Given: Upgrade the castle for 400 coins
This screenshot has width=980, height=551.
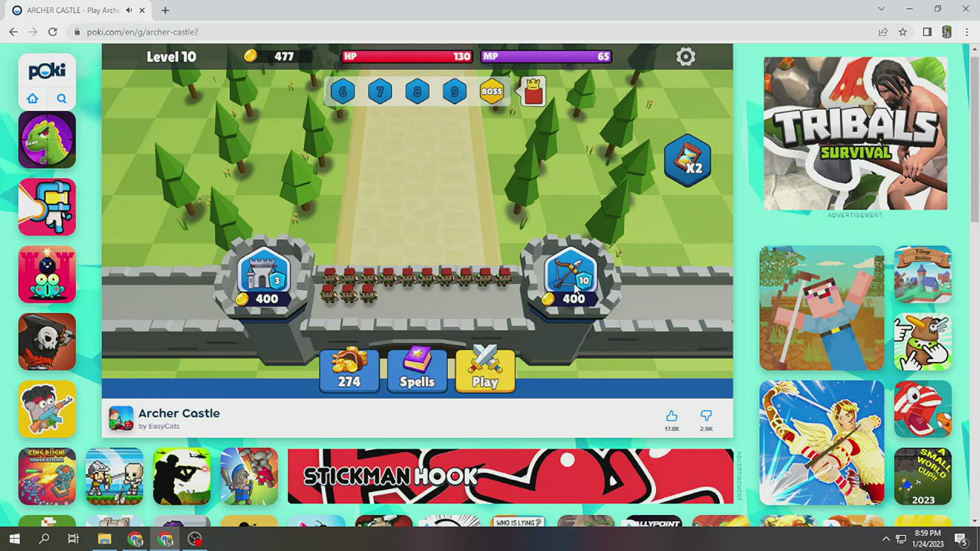Looking at the screenshot, I should pyautogui.click(x=263, y=281).
